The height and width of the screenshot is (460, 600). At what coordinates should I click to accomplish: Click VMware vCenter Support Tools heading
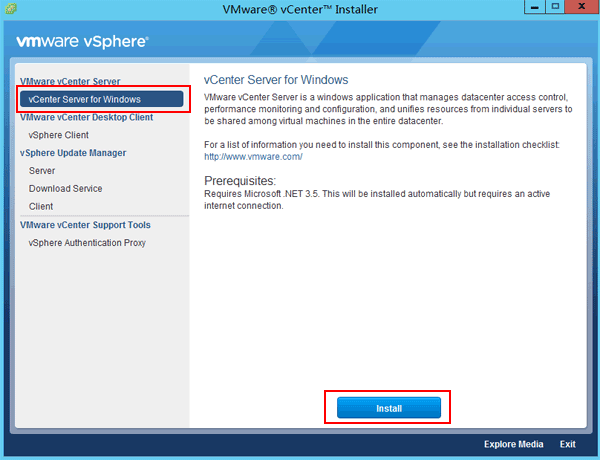tap(85, 225)
